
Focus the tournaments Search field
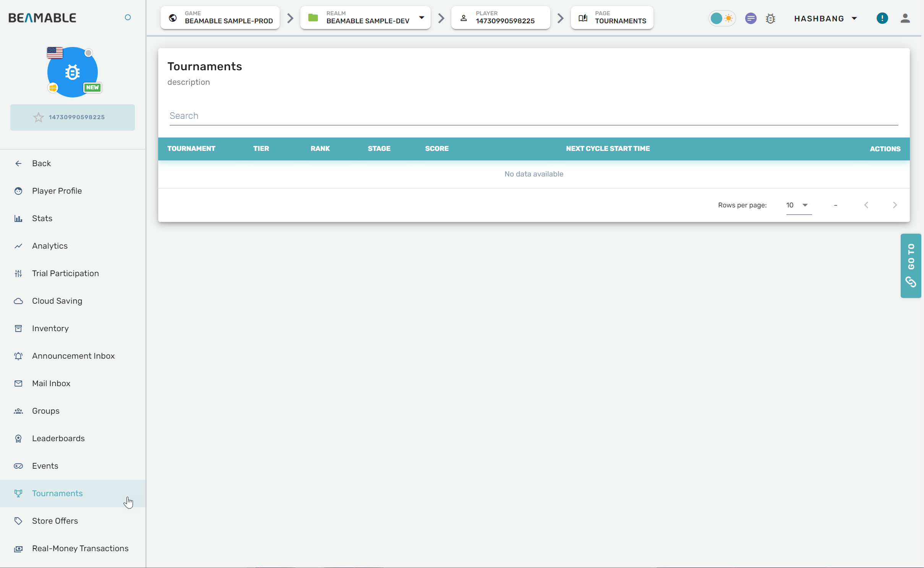click(533, 116)
